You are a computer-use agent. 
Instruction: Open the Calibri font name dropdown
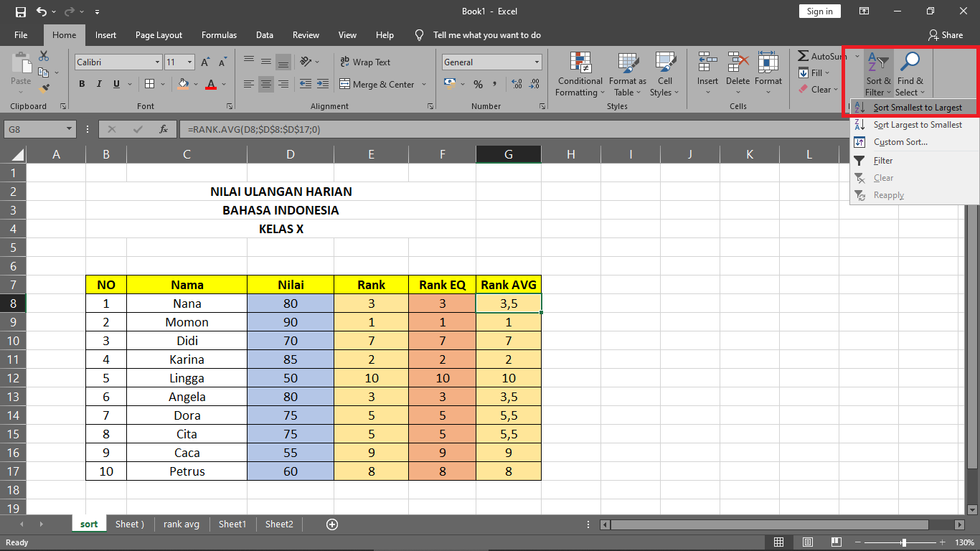pos(157,62)
